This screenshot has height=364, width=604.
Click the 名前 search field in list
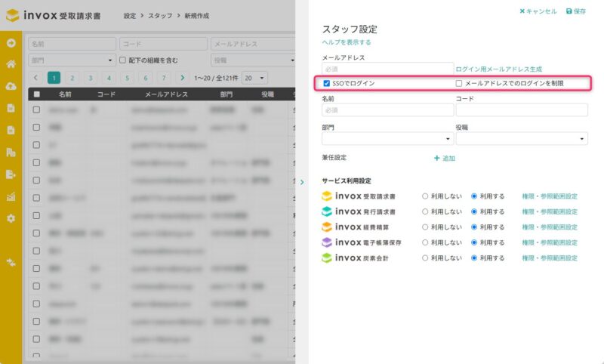click(x=72, y=44)
